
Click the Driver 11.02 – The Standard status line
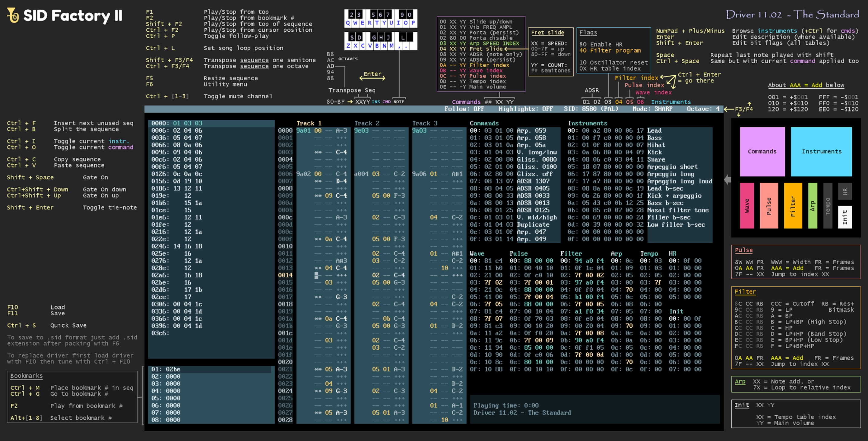click(x=522, y=413)
